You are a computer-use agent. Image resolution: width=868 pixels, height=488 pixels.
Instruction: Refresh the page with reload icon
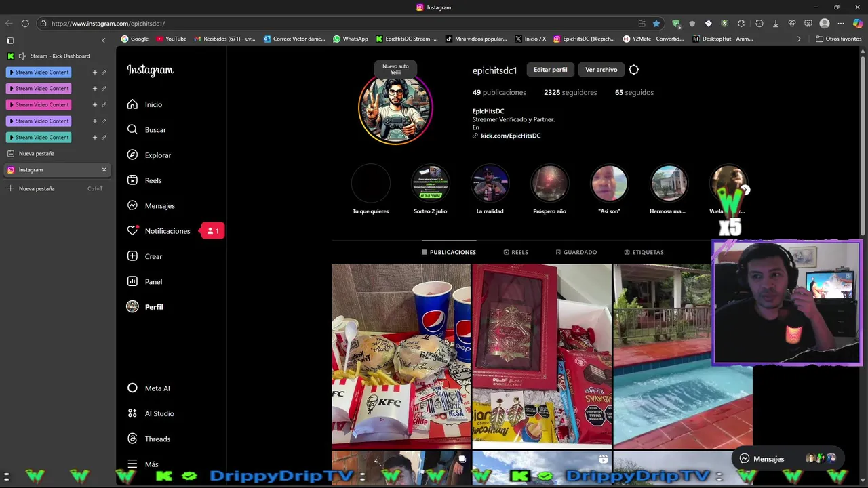[x=25, y=23]
